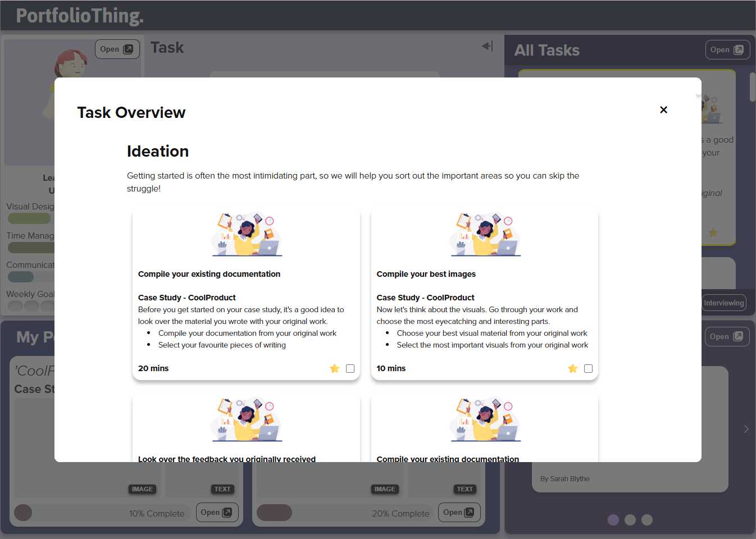Click the Interviewing tag
The image size is (756, 539).
[724, 303]
